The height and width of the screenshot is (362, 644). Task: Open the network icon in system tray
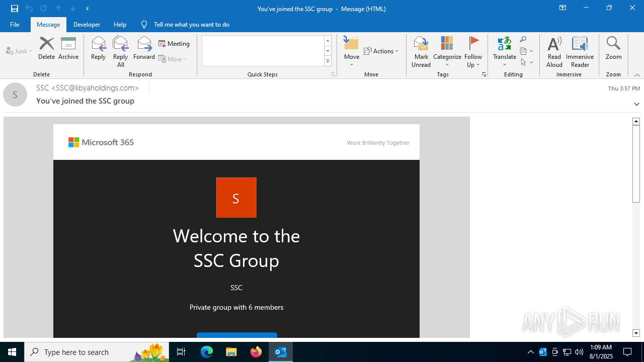click(567, 352)
